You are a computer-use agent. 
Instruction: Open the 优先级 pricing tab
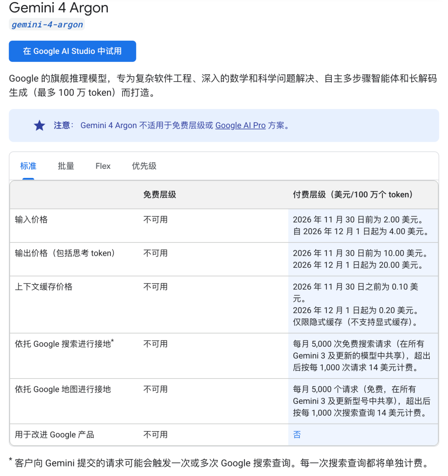point(144,166)
